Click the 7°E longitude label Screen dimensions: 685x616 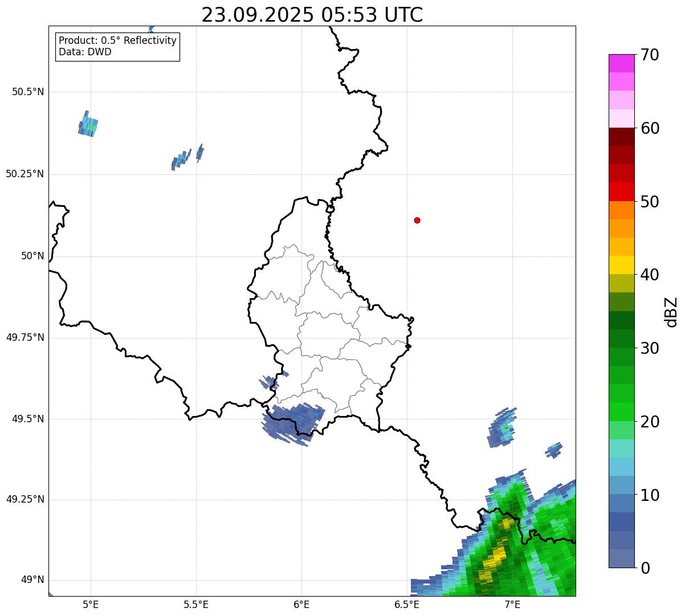(512, 604)
